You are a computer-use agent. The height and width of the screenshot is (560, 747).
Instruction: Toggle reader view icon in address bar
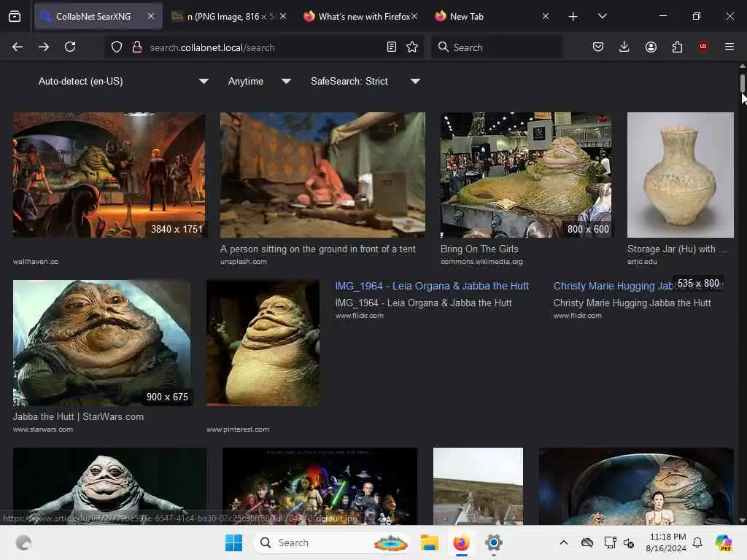tap(392, 47)
